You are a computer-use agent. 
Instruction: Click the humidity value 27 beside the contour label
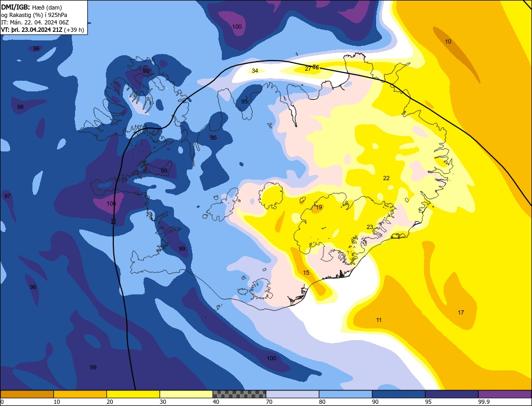[x=308, y=69]
